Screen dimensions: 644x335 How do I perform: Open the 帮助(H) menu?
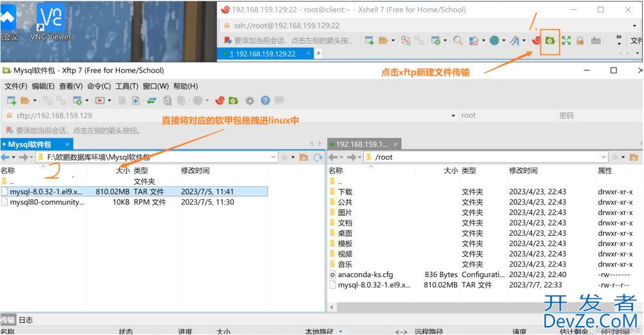(185, 86)
